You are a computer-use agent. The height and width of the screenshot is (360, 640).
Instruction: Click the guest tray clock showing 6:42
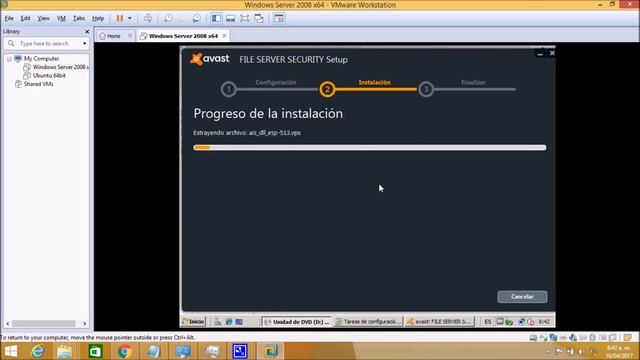click(x=544, y=322)
